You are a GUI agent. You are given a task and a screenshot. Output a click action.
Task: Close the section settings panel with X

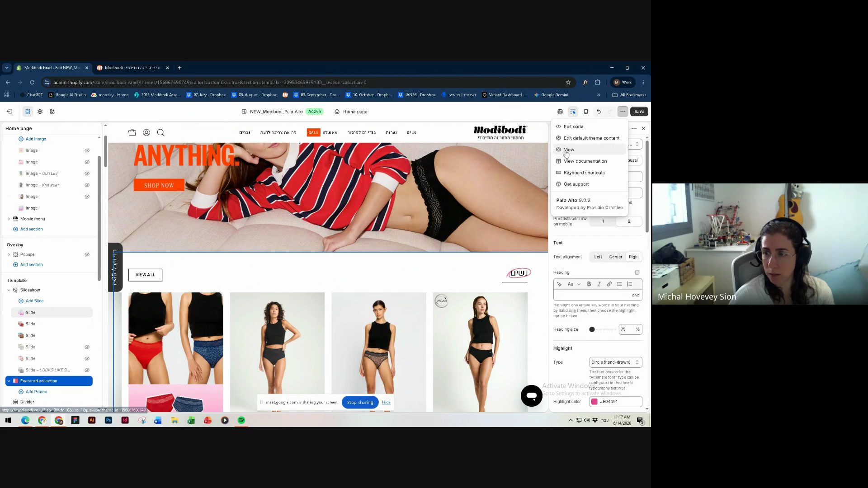pyautogui.click(x=644, y=128)
